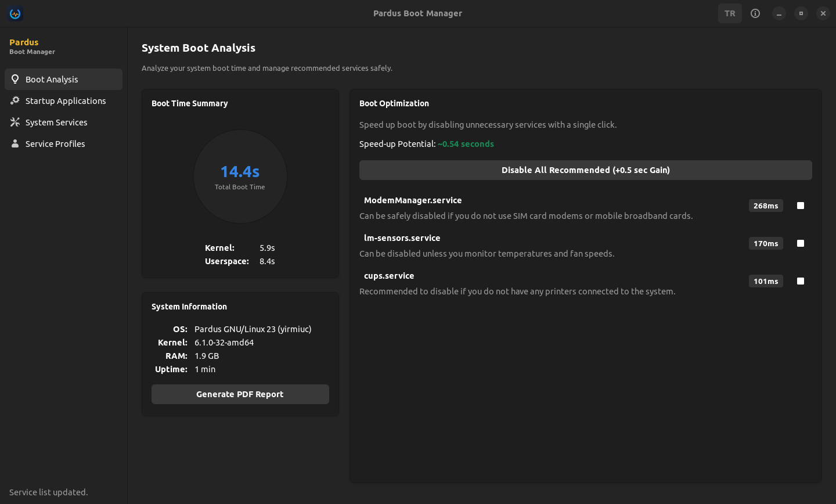Click the OS value Pardus GNU/Linux 23

[253, 329]
